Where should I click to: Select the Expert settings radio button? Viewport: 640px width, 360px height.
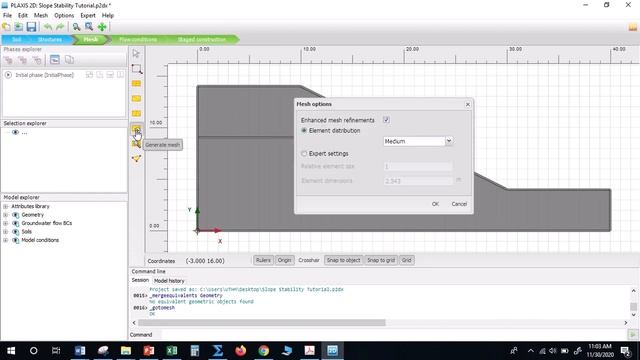click(x=304, y=153)
